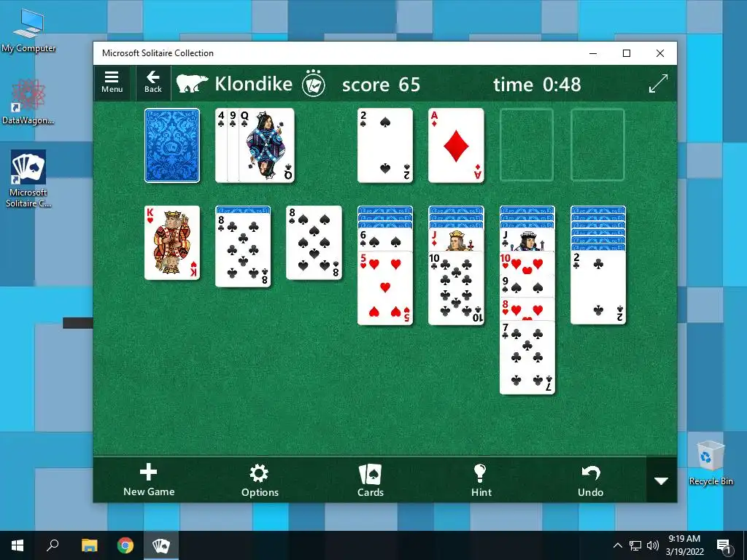Viewport: 747px width, 560px height.
Task: Select the Jack of diamonds tableau card
Action: click(456, 241)
